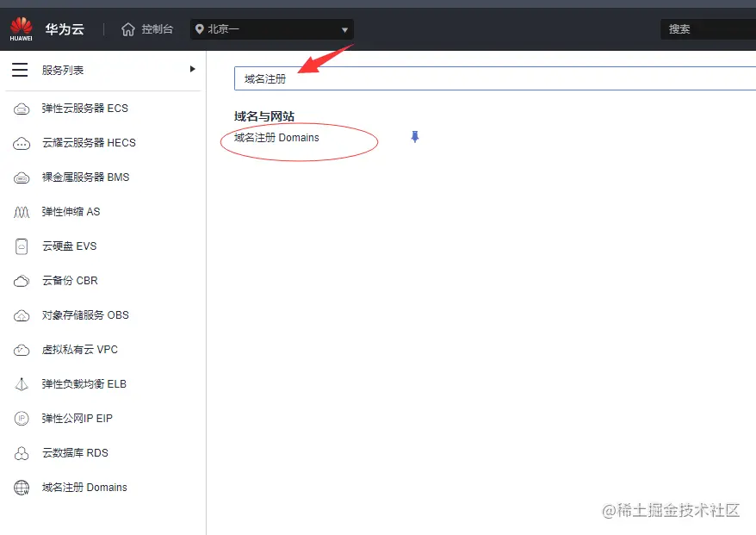This screenshot has width=756, height=535.
Task: Expand the arrow next to 服务列表
Action: pyautogui.click(x=192, y=69)
